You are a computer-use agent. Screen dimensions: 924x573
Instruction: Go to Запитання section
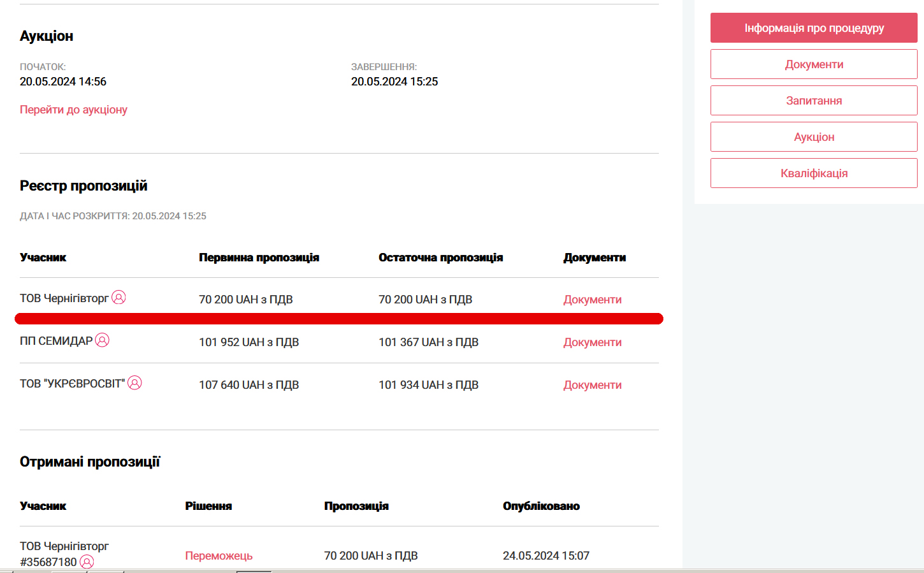pos(814,101)
